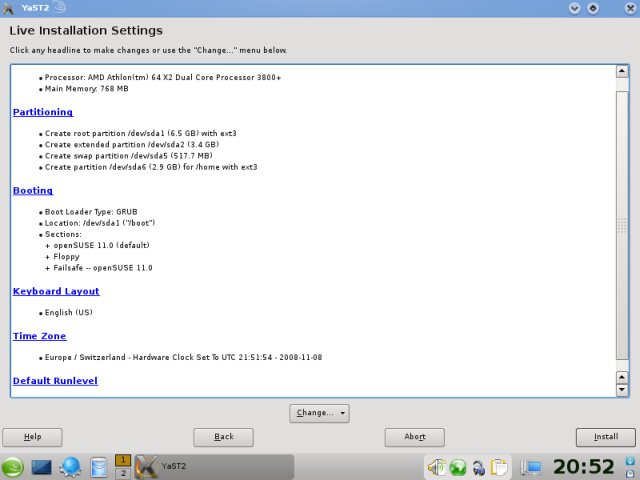Click the 'Sections:' label line

tap(63, 234)
